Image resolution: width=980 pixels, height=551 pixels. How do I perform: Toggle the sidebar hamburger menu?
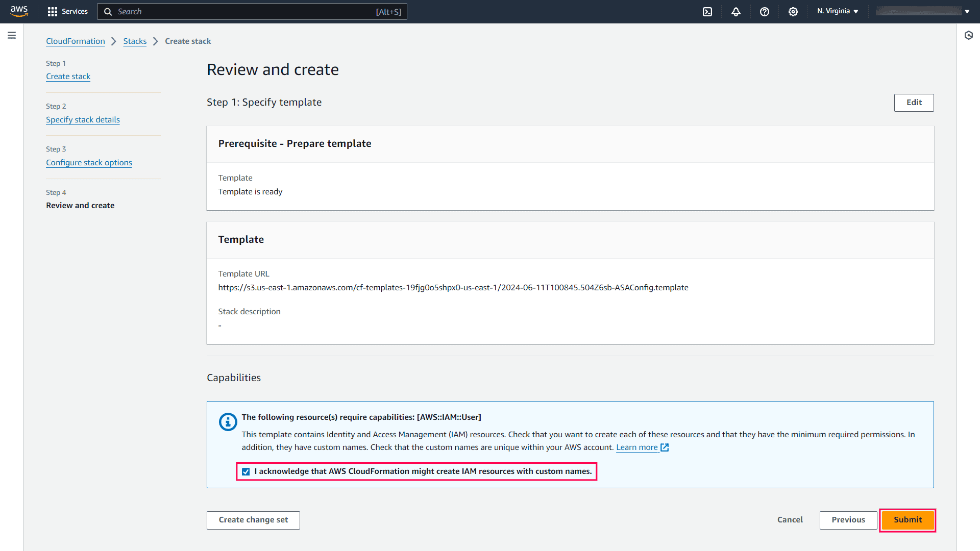point(12,35)
